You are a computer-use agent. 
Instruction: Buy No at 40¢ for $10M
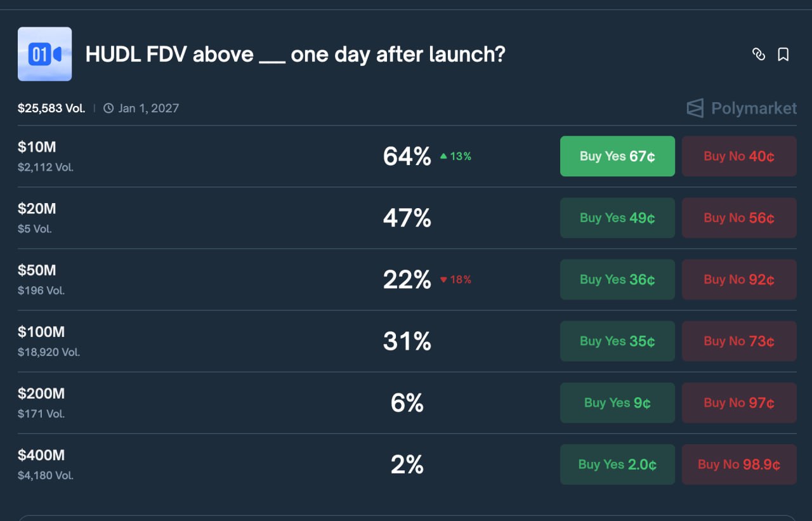pyautogui.click(x=739, y=156)
